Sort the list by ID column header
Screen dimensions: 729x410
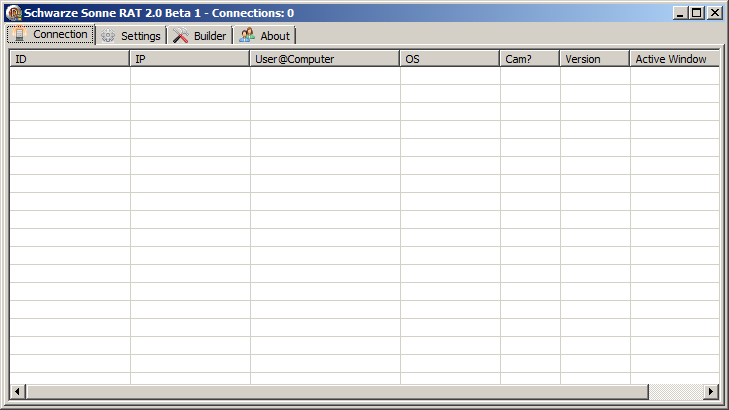[x=70, y=59]
